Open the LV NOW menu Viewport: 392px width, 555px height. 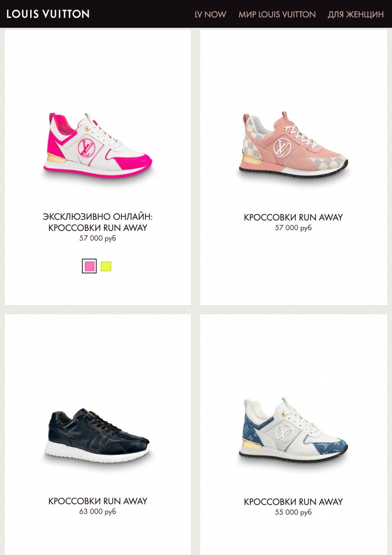[x=211, y=14]
